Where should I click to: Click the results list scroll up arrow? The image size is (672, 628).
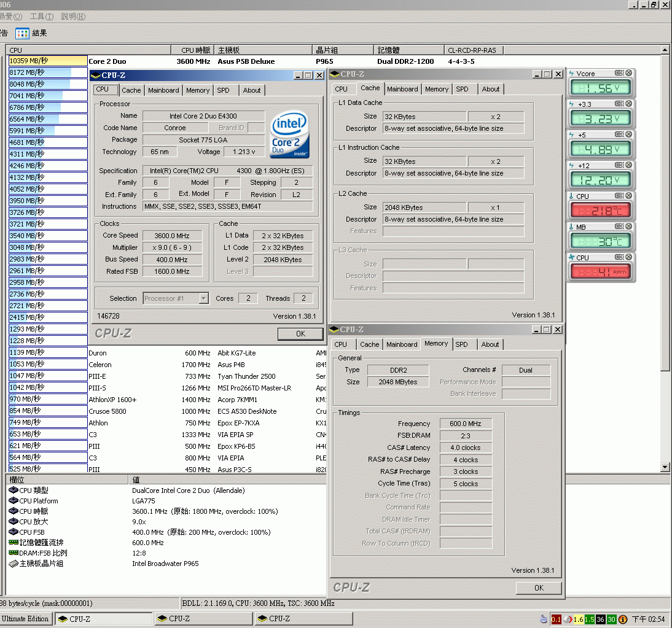(x=665, y=50)
